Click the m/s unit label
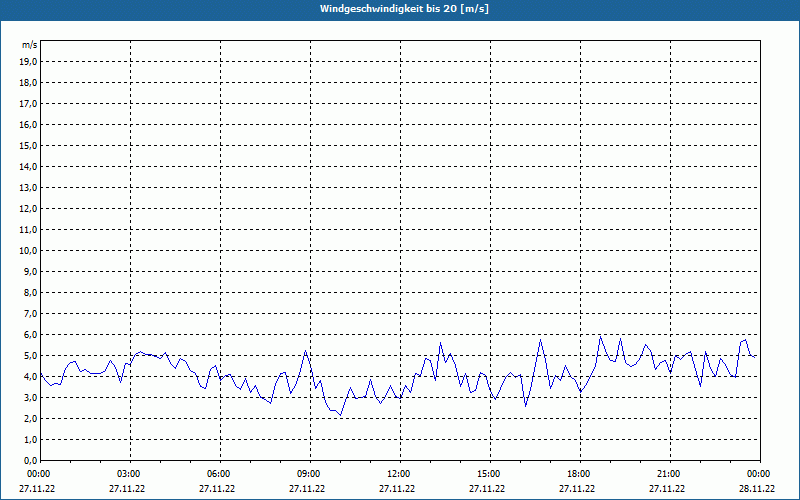The height and width of the screenshot is (500, 800). [x=30, y=45]
